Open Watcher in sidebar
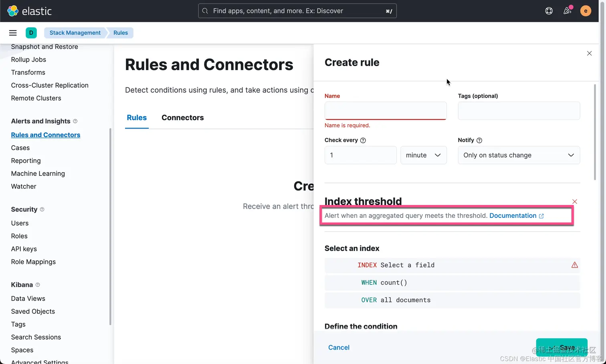This screenshot has width=606, height=364. point(24,186)
